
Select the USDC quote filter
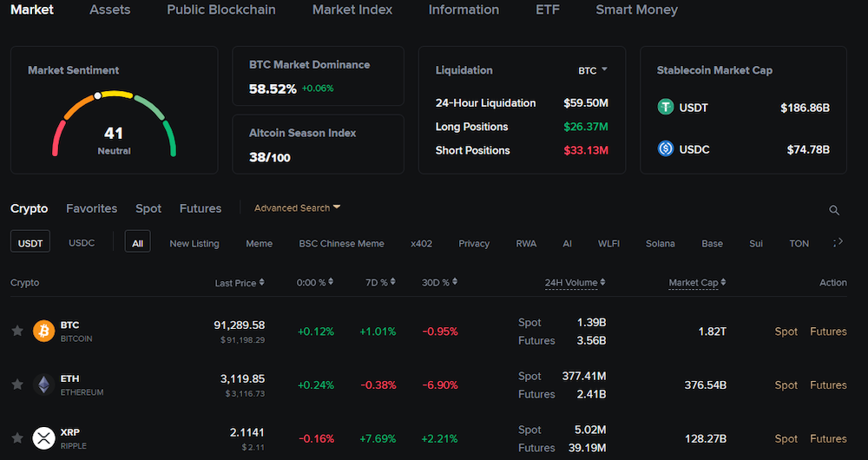coord(82,243)
